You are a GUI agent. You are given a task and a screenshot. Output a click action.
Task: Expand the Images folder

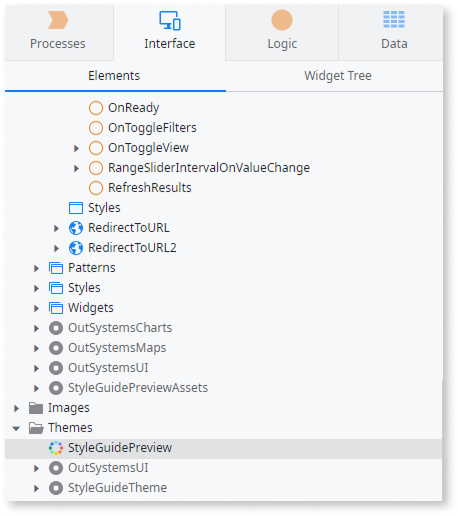(x=16, y=408)
